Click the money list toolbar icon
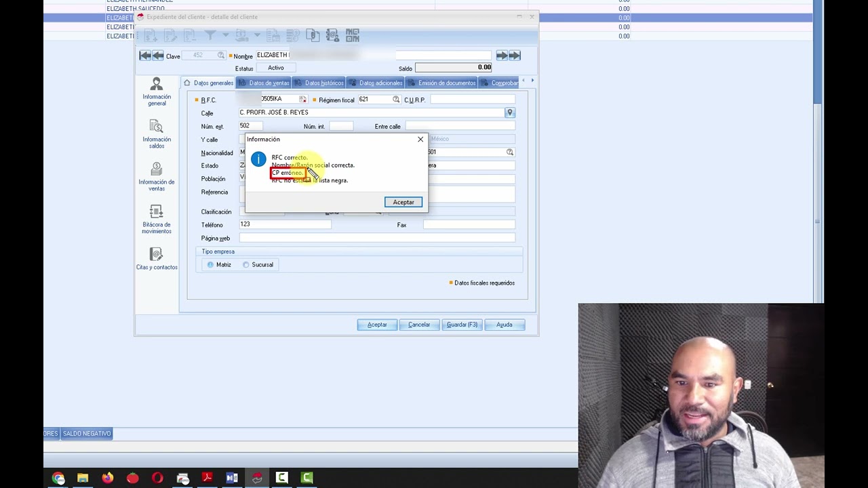This screenshot has width=868, height=488. (294, 35)
